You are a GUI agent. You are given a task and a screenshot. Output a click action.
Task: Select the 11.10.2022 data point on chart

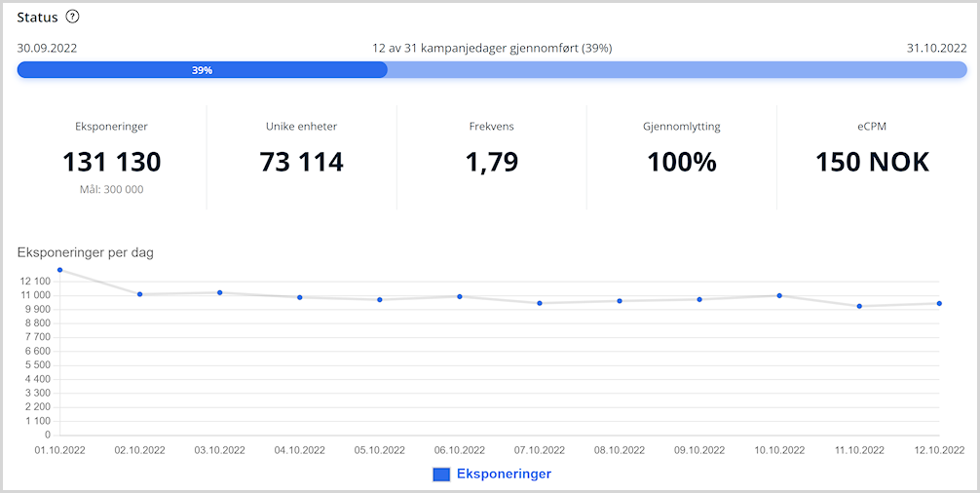[x=859, y=306]
